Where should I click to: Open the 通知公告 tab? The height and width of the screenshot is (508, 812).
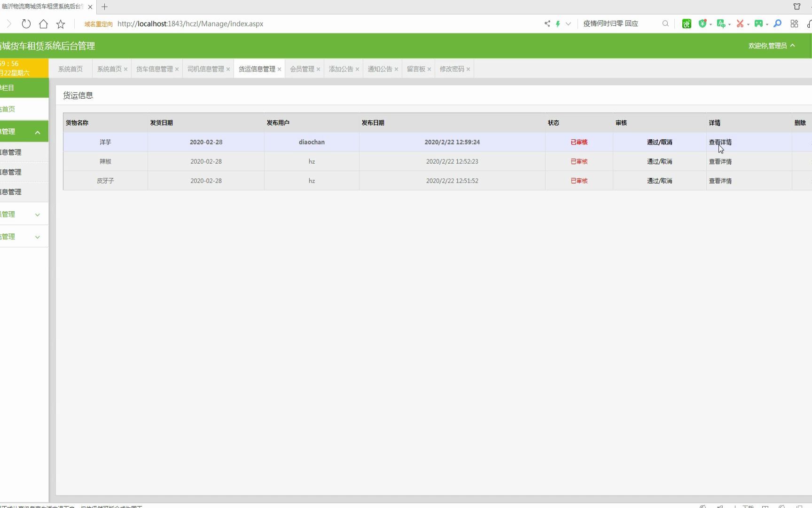(x=380, y=69)
